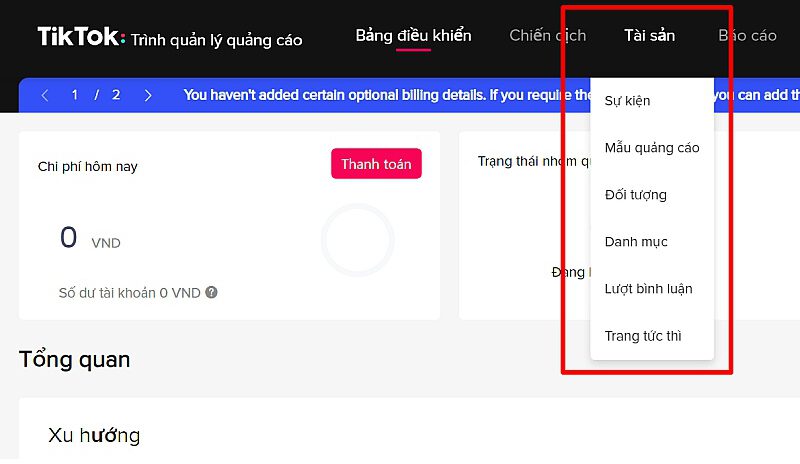Screen dimensions: 800x464
Task: Select Mẫu quảng cáo menu item
Action: coord(652,148)
